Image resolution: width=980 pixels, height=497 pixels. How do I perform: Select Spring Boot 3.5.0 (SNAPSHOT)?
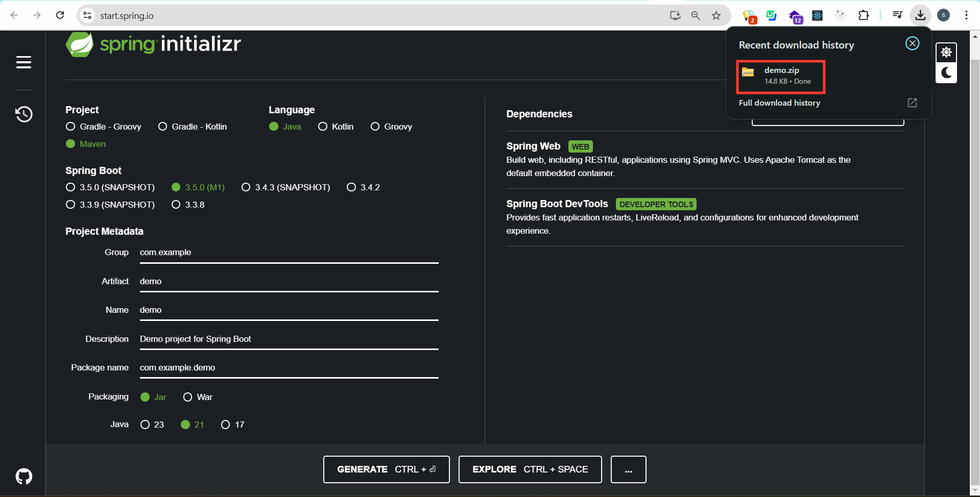[110, 187]
